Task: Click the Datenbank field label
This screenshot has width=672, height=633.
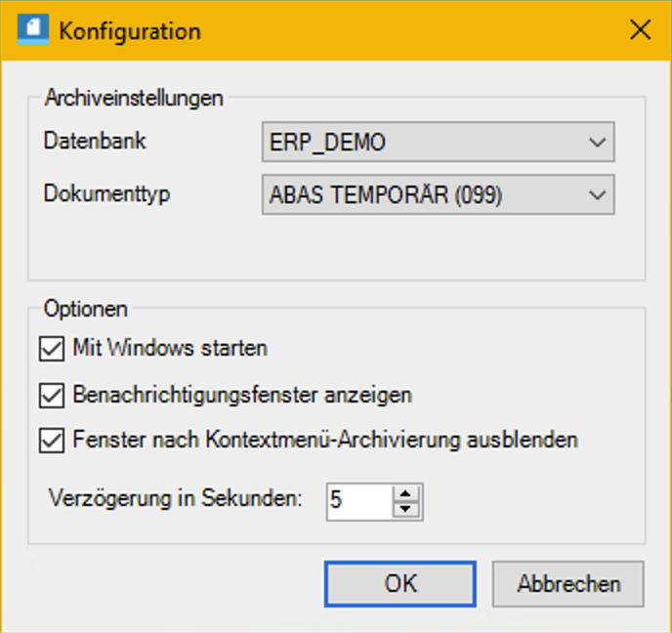Action: tap(95, 141)
